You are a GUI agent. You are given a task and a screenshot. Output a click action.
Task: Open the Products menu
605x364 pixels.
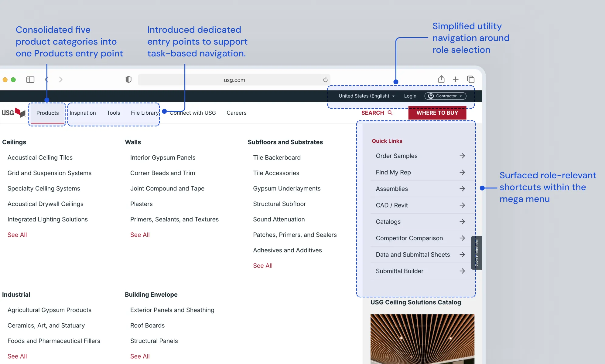click(x=47, y=113)
